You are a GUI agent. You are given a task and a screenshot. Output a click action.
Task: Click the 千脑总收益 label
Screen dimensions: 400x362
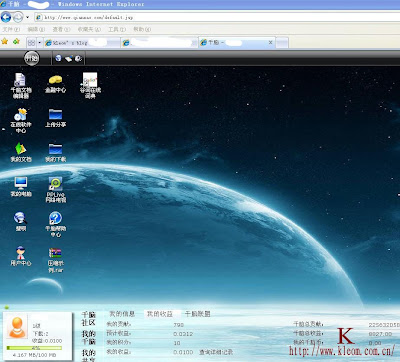pyautogui.click(x=308, y=333)
